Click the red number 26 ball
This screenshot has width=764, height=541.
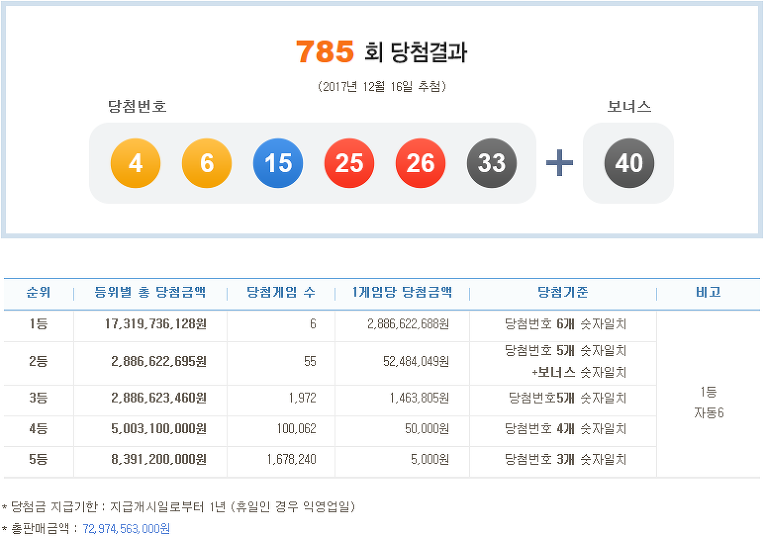(x=420, y=163)
